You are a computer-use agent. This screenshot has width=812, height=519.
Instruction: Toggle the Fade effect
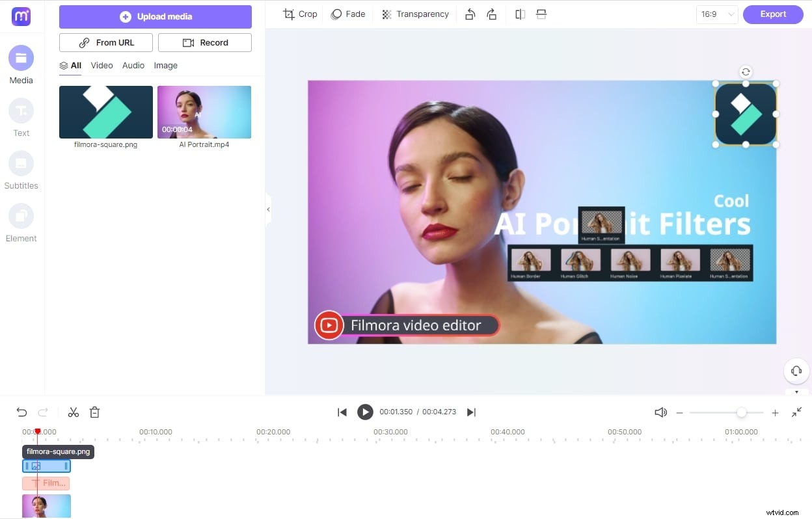tap(347, 14)
